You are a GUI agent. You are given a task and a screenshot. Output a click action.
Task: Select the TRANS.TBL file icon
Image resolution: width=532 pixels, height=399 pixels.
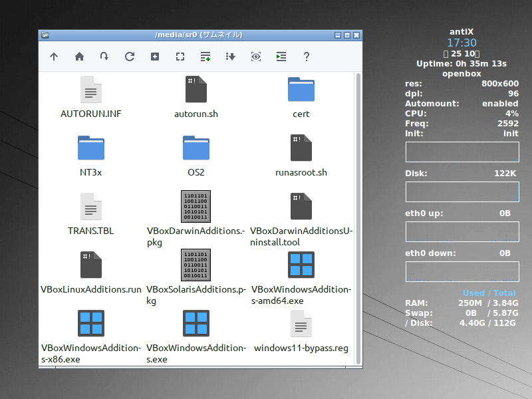click(91, 206)
